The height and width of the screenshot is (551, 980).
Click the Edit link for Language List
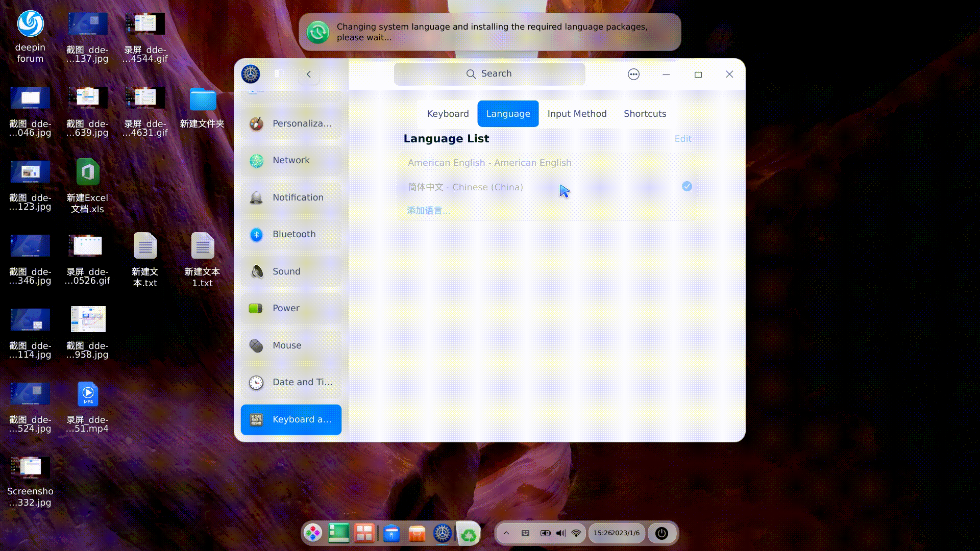tap(683, 138)
